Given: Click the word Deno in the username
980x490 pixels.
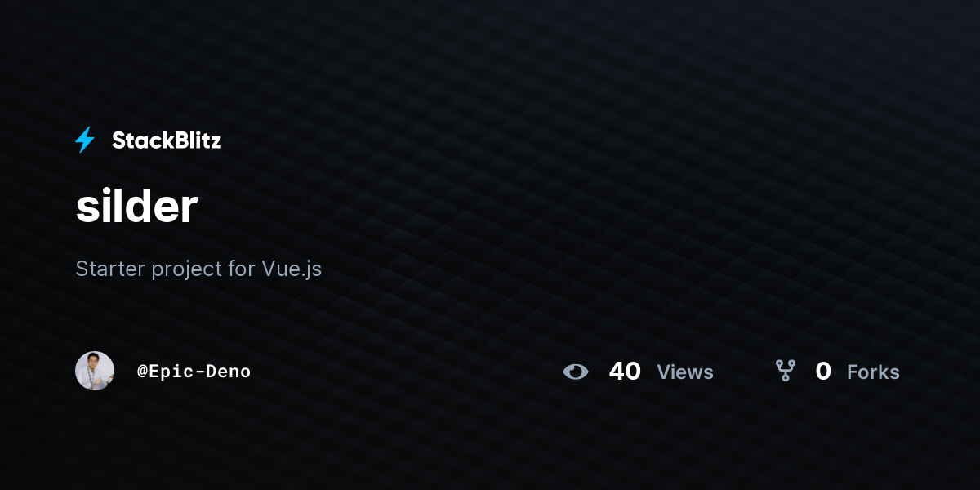Looking at the screenshot, I should coord(228,372).
